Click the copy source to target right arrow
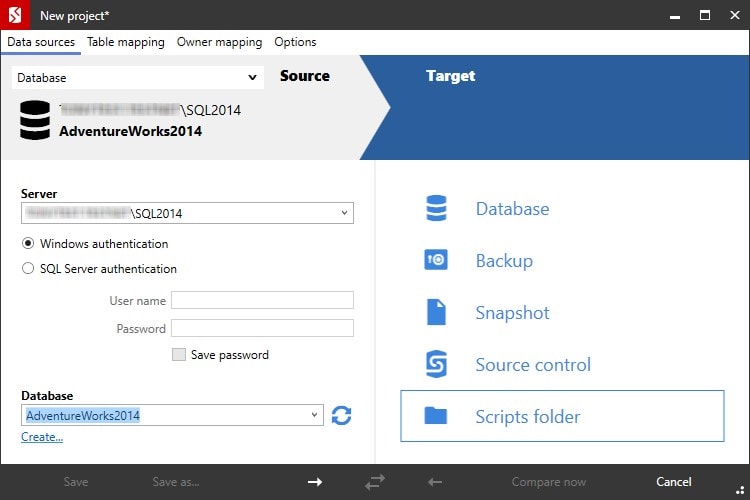The width and height of the screenshot is (750, 500). pos(315,482)
